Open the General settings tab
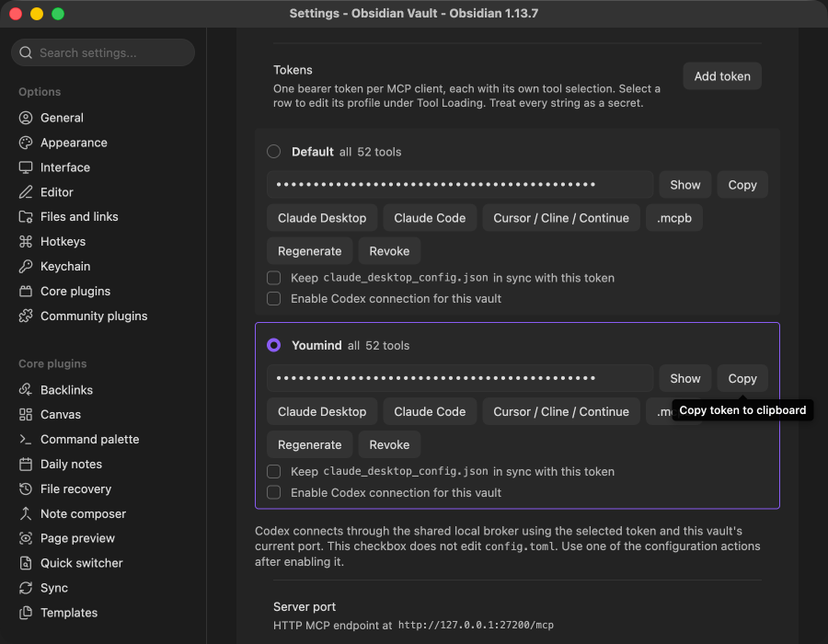828x644 pixels. [62, 118]
